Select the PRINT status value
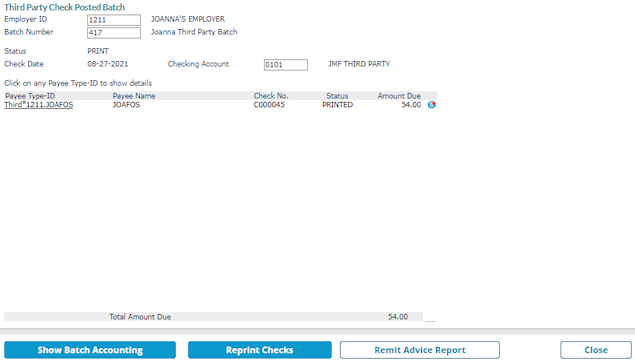635x362 pixels. coord(98,51)
